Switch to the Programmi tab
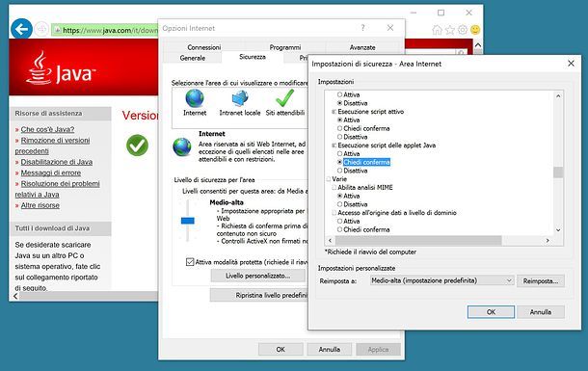The width and height of the screenshot is (588, 371). pos(285,47)
